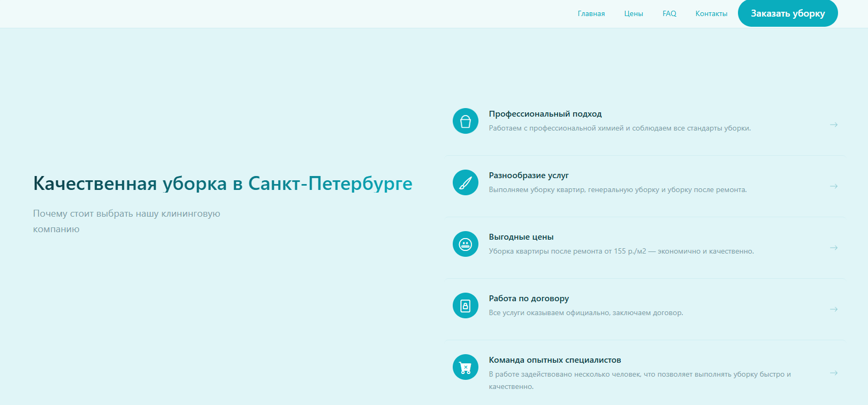Open the Главная navigation link
This screenshot has height=405, width=868.
(591, 14)
